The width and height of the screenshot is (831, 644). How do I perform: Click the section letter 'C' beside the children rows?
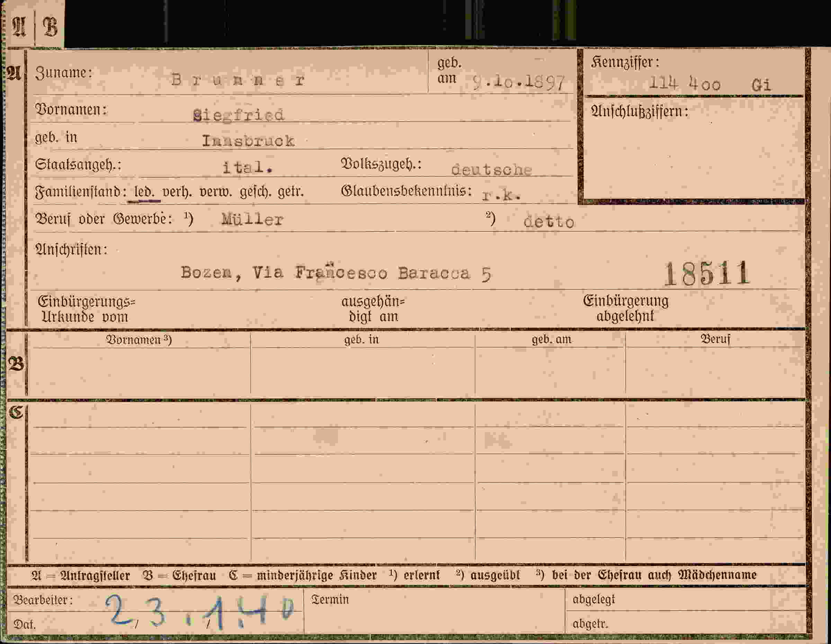[16, 412]
